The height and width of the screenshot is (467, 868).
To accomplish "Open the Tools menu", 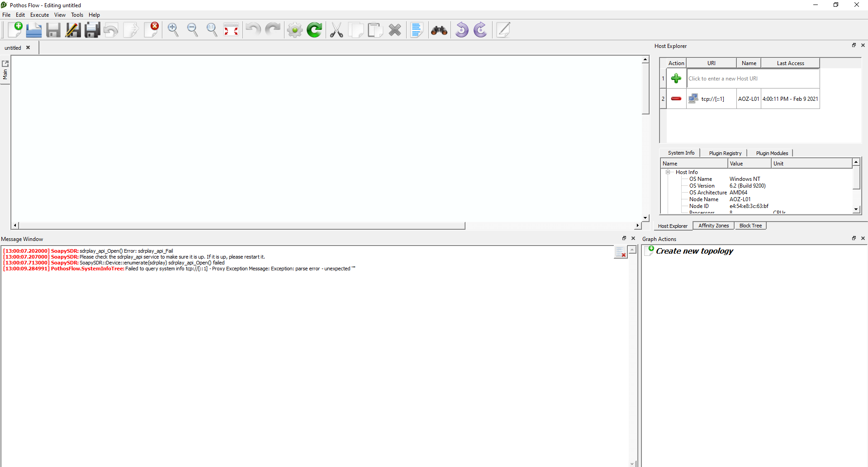I will coord(77,15).
